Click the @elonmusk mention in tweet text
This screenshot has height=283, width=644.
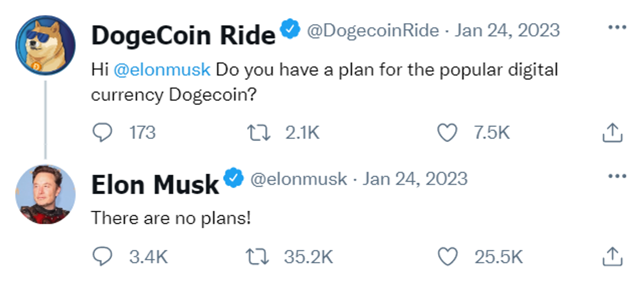pyautogui.click(x=162, y=70)
